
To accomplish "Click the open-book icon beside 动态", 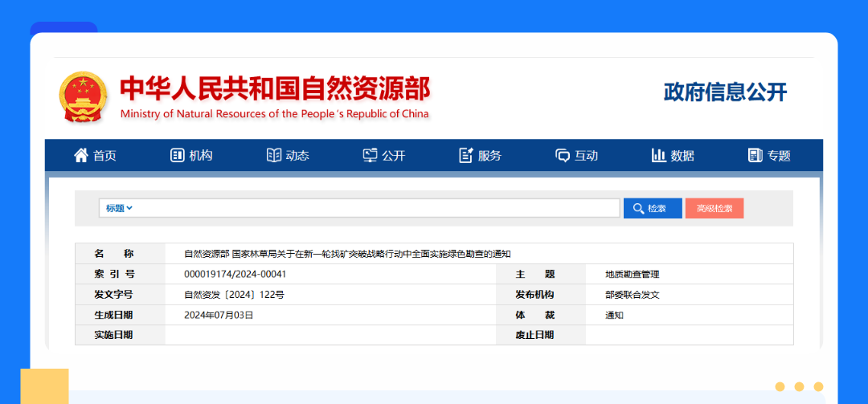I will click(x=273, y=156).
